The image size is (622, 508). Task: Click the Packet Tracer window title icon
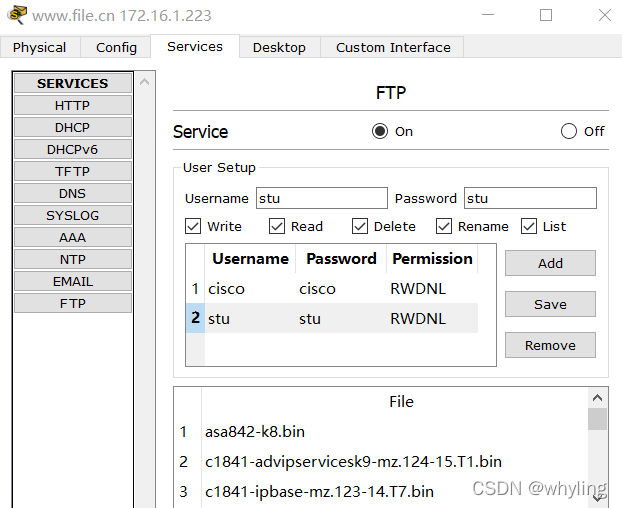tap(16, 16)
